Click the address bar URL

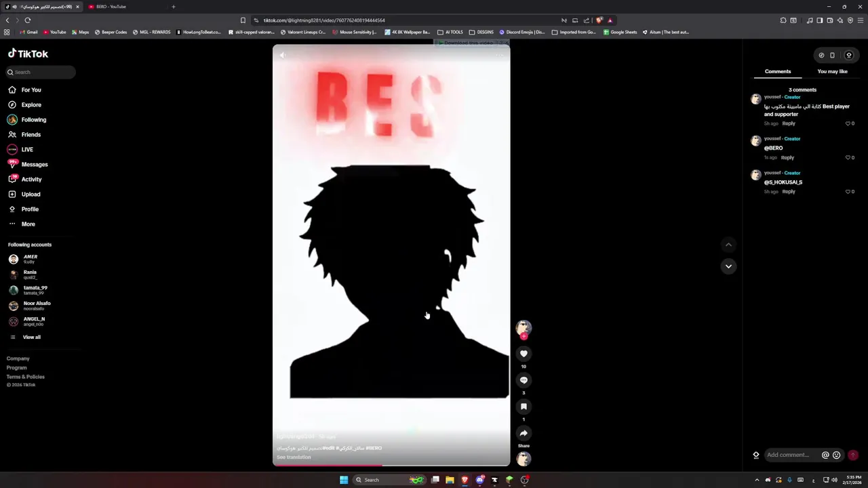(x=324, y=20)
